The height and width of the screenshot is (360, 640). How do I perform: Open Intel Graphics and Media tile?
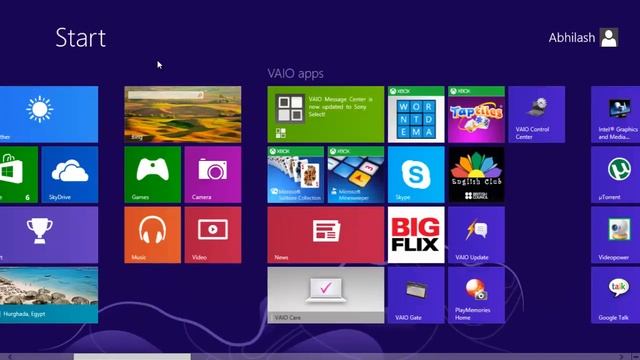coord(616,114)
